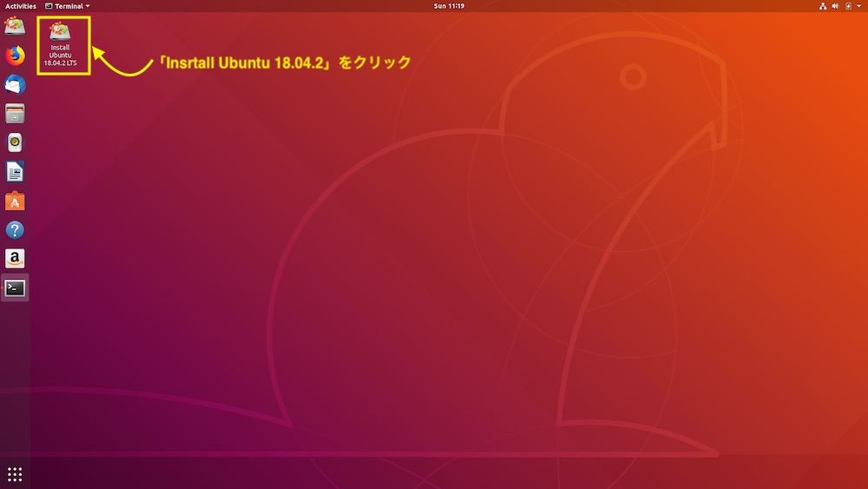Open the Terminal app menu in top bar

[x=68, y=6]
